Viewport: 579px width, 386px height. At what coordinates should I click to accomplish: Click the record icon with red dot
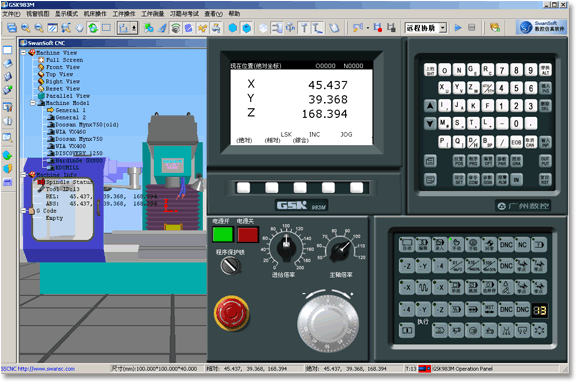tap(378, 28)
